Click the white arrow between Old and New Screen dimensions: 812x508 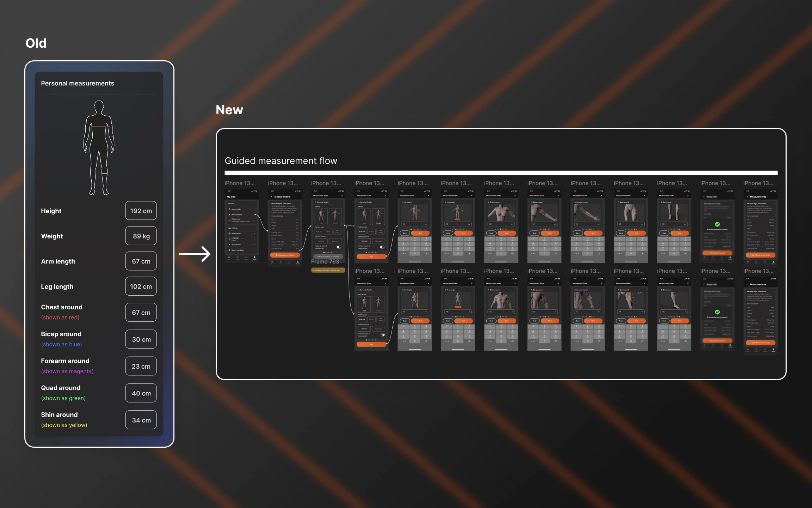195,254
